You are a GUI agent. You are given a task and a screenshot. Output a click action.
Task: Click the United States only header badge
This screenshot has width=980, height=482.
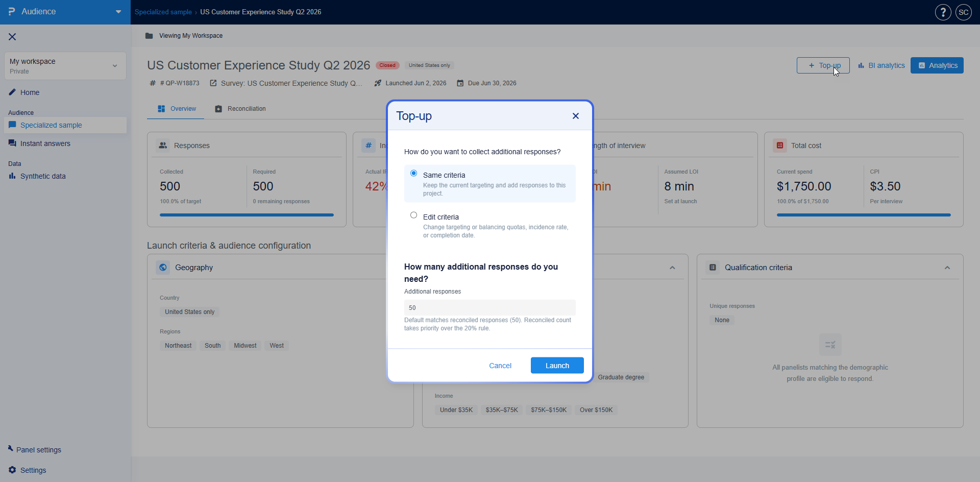(x=429, y=65)
